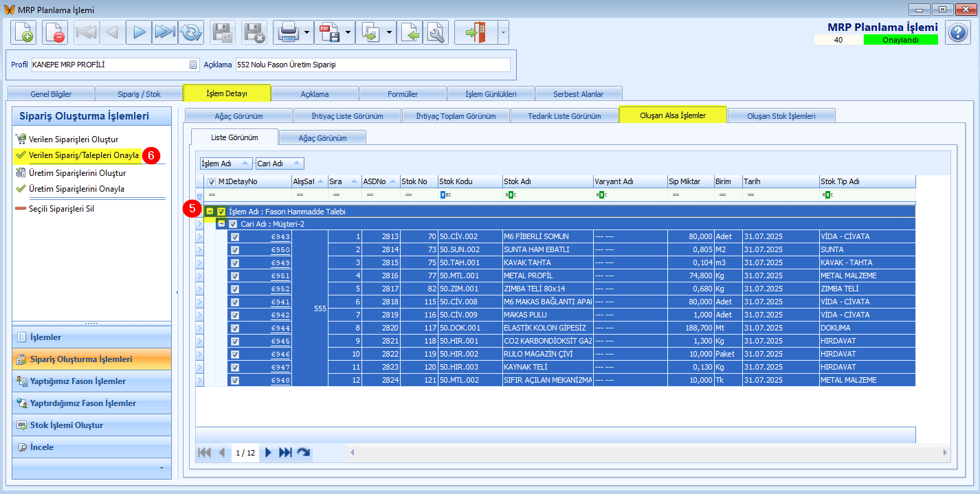Image resolution: width=980 pixels, height=494 pixels.
Task: Open detail link 6952
Action: [x=280, y=289]
